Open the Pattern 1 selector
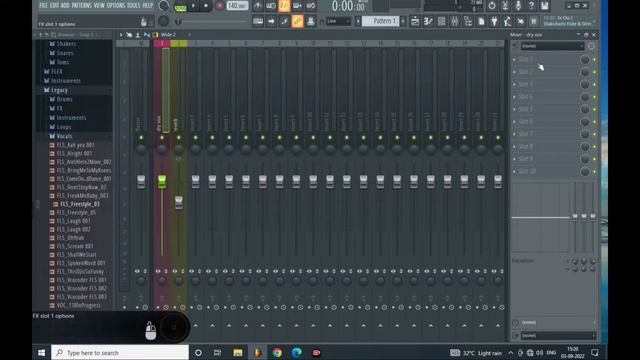This screenshot has width=640, height=360. pyautogui.click(x=380, y=21)
